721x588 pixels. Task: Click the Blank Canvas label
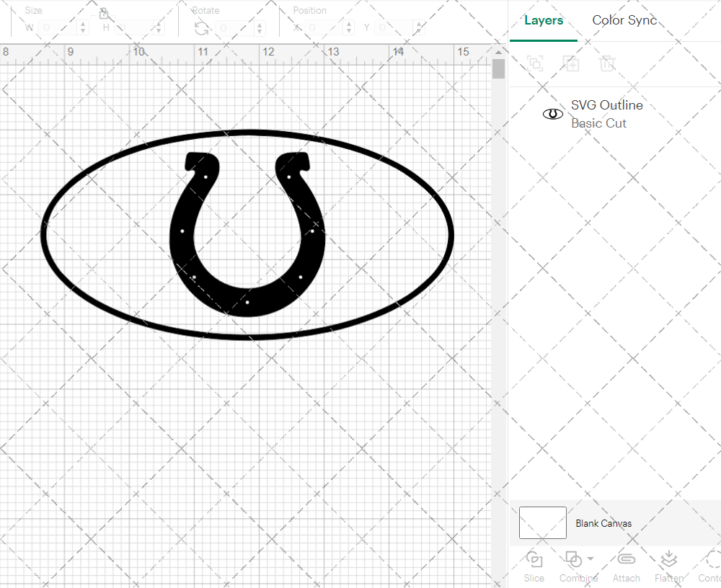point(604,523)
